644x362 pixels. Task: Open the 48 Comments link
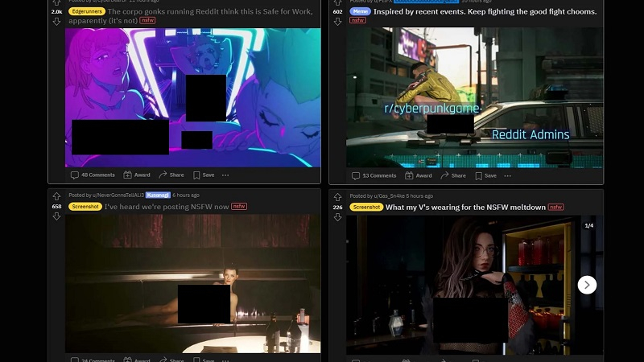click(93, 175)
